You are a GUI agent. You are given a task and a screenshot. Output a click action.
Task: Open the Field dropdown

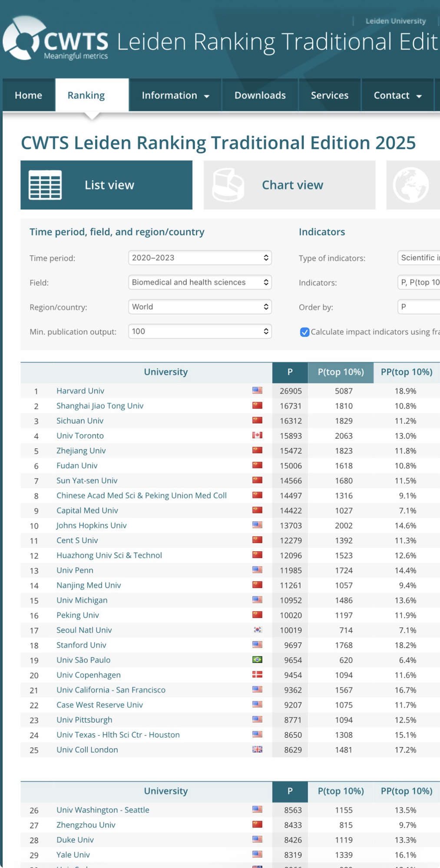point(200,283)
